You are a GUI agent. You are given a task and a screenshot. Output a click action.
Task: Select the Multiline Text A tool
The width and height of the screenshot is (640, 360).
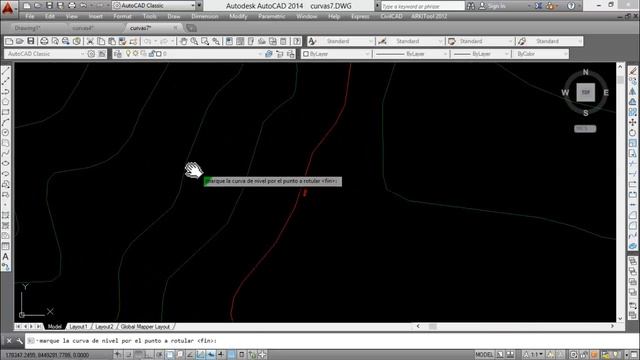pos(6,257)
